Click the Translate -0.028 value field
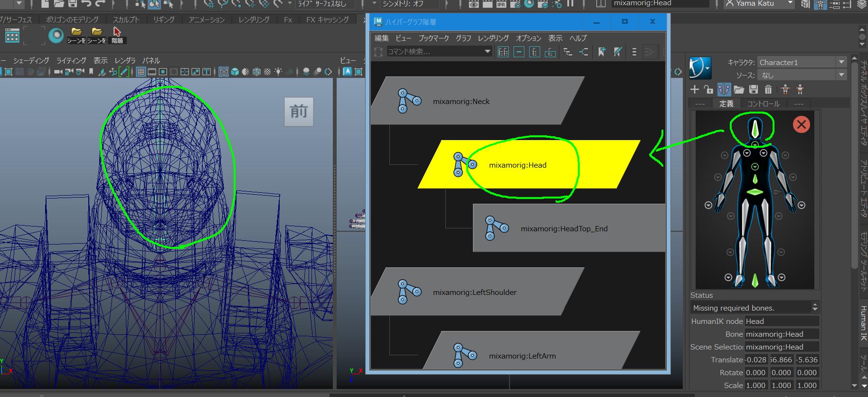Screen dimensions: 868x397 pos(756,359)
